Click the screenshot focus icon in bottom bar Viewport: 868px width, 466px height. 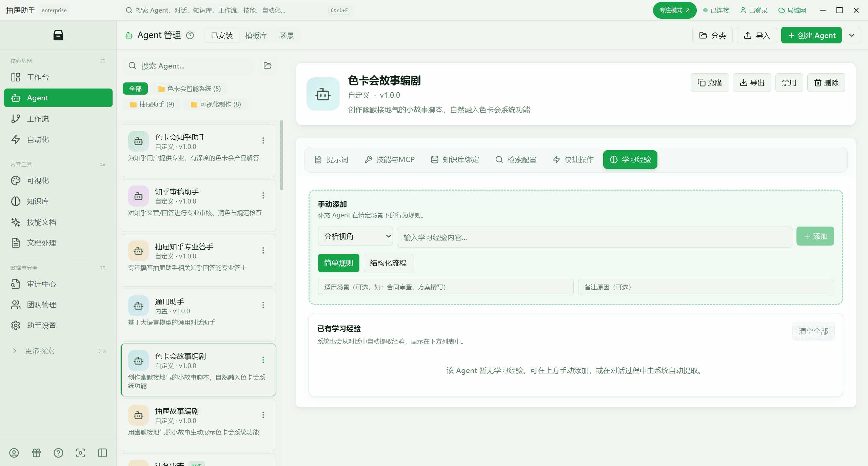click(x=80, y=453)
